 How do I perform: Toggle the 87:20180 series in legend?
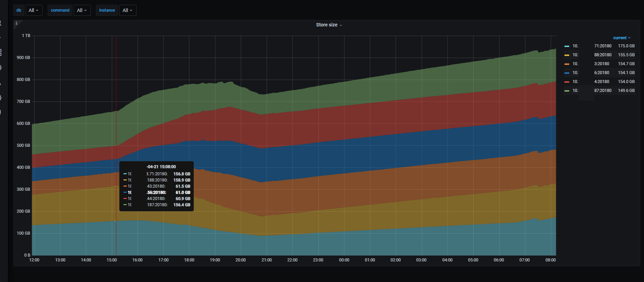point(592,91)
